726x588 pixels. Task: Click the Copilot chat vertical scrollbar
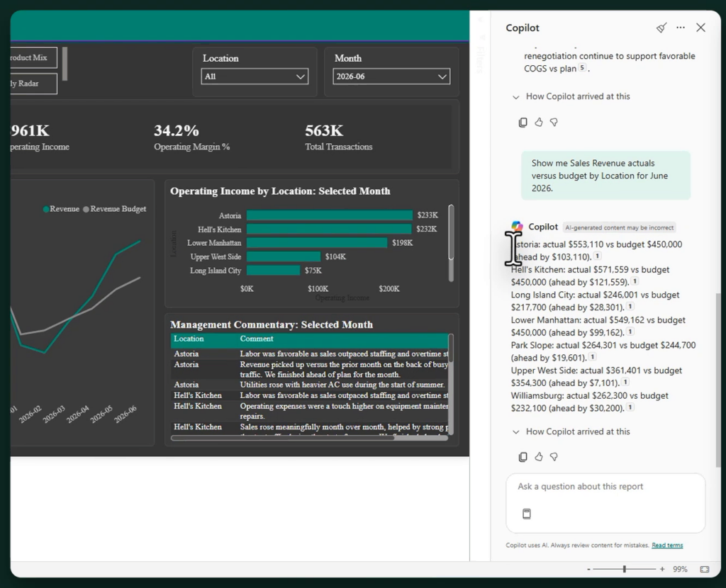click(719, 379)
